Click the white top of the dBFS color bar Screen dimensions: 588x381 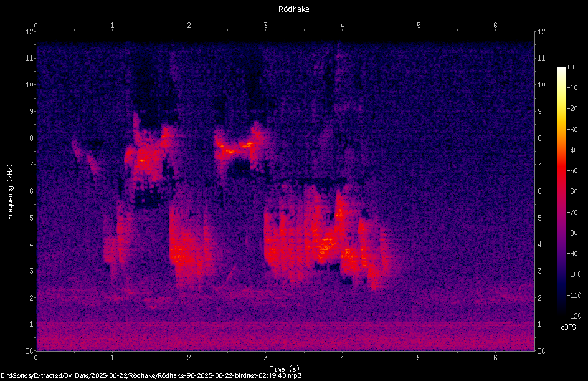561,71
